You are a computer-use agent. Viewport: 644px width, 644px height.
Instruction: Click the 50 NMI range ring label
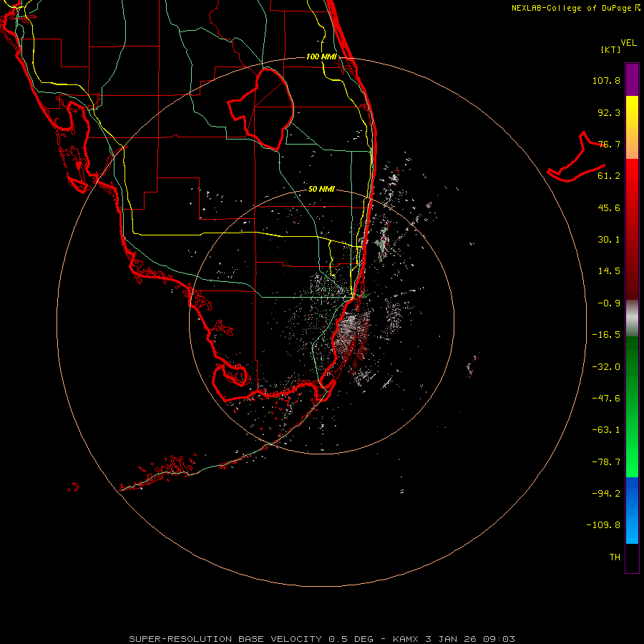[321, 190]
